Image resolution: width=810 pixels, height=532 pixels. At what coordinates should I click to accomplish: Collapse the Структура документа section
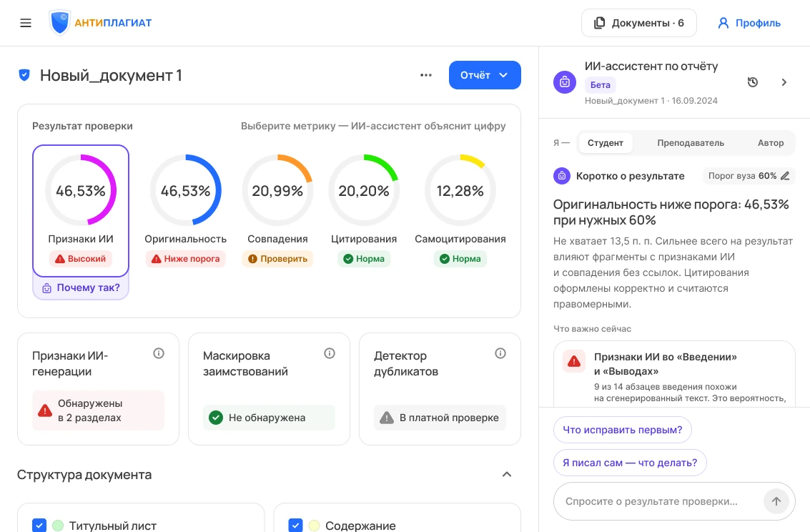coord(507,474)
